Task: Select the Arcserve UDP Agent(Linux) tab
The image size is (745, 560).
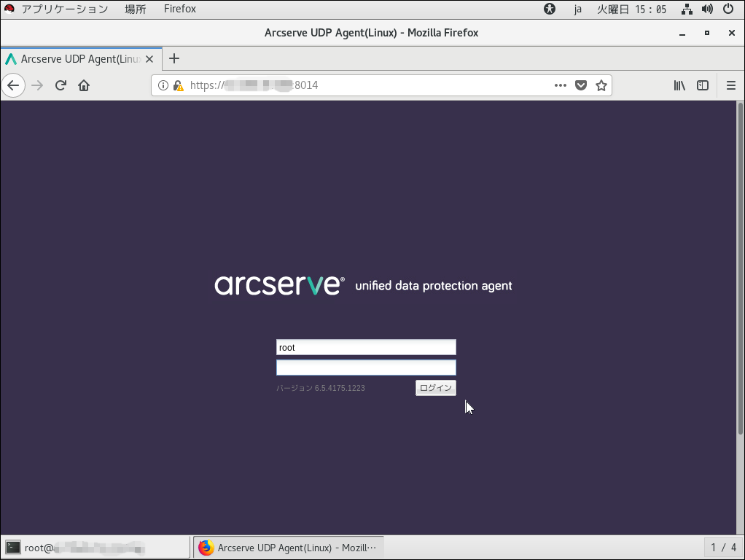Action: 81,59
